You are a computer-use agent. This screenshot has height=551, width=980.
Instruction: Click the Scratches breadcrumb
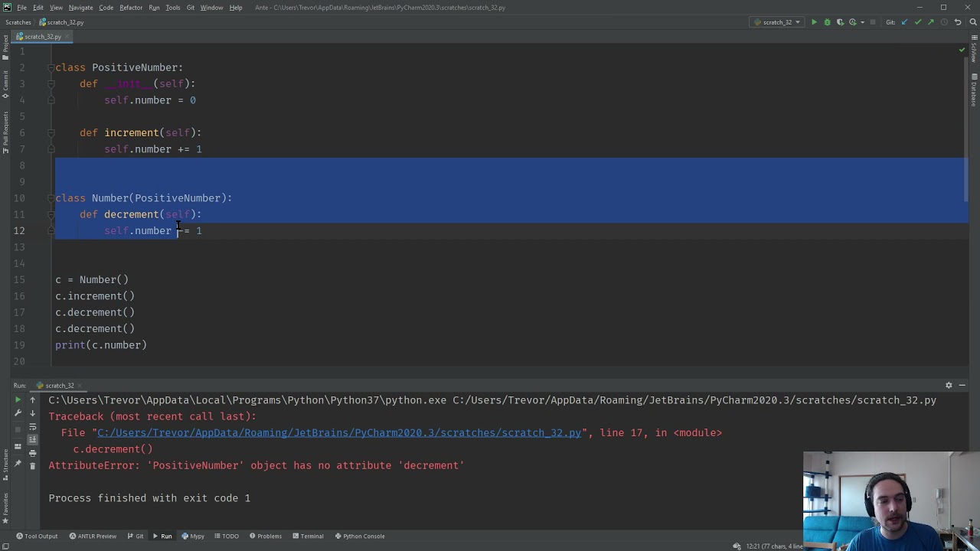[18, 22]
